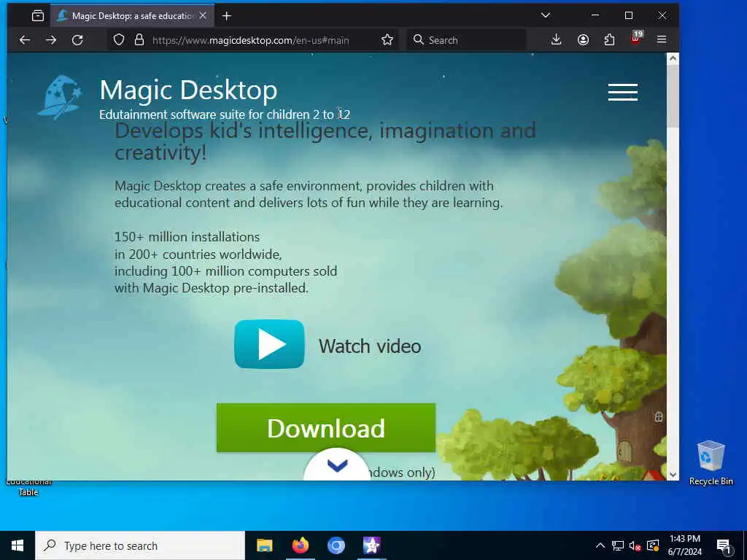Screen dimensions: 747x560
Task: Click the padlock site security icon
Action: [139, 40]
